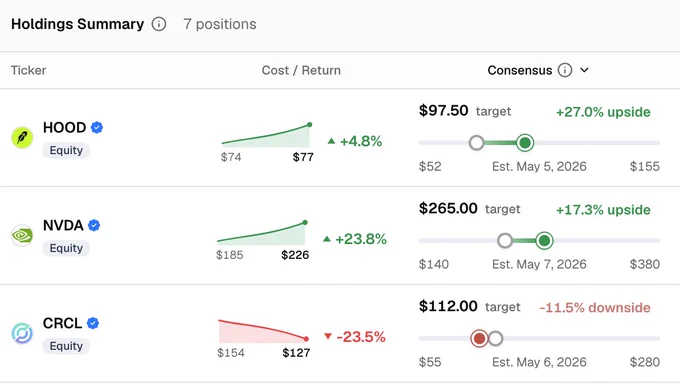Click the Ticker column header
680x388 pixels.
tap(28, 70)
